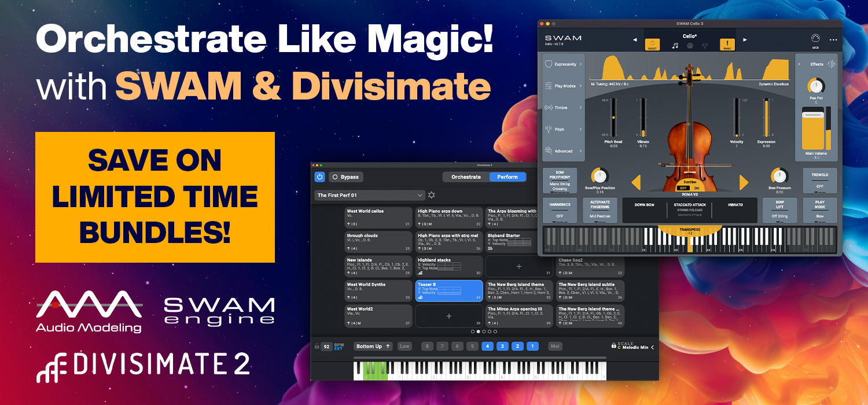Switch Sordino to OFF
The image size is (868, 405).
683,188
